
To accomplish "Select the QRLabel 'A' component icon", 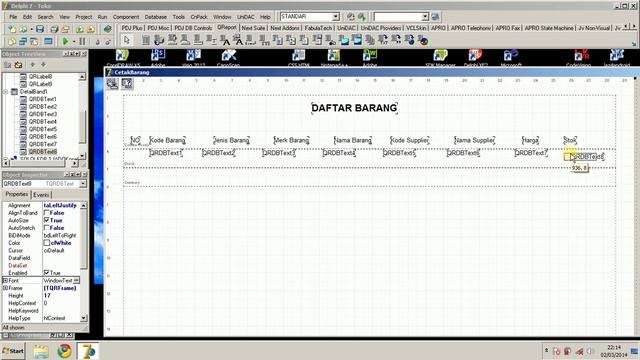I will click(x=226, y=40).
